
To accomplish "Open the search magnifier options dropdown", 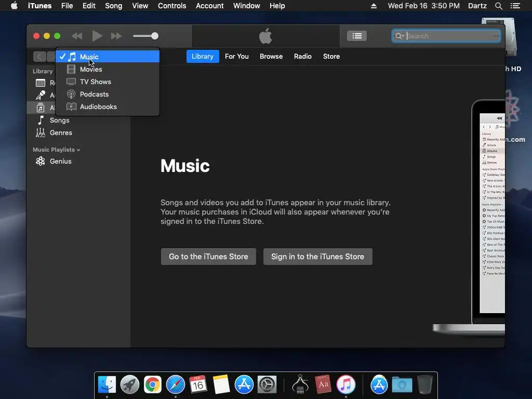I will point(400,36).
